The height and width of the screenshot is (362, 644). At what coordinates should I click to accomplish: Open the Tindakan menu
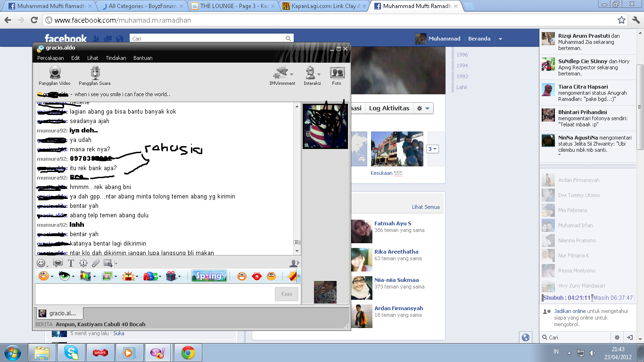coord(116,58)
